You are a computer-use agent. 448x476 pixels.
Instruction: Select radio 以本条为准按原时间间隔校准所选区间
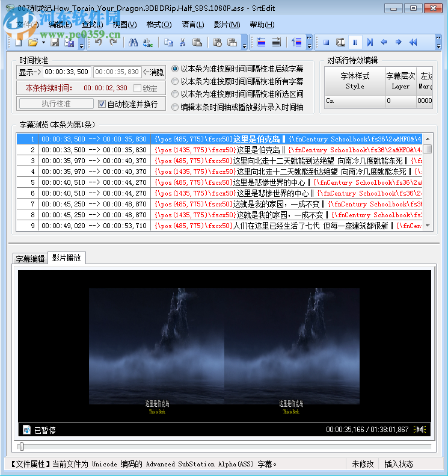[x=175, y=94]
